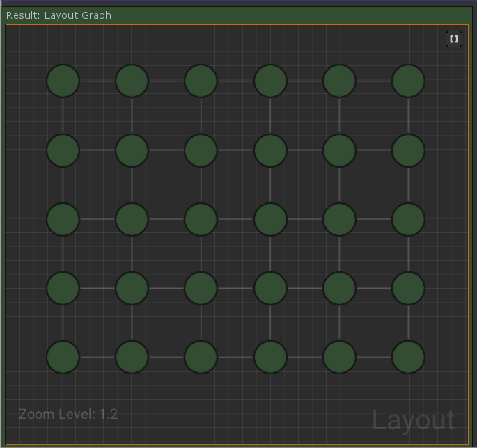Screen dimensions: 477x448
Task: Select the fourth node in the bottom row
Action: (x=270, y=357)
